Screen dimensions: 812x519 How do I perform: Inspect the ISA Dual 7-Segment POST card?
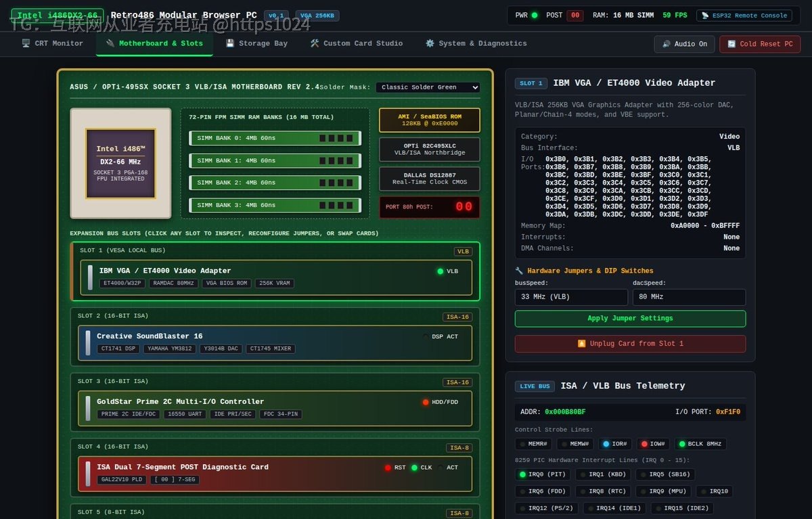point(275,474)
